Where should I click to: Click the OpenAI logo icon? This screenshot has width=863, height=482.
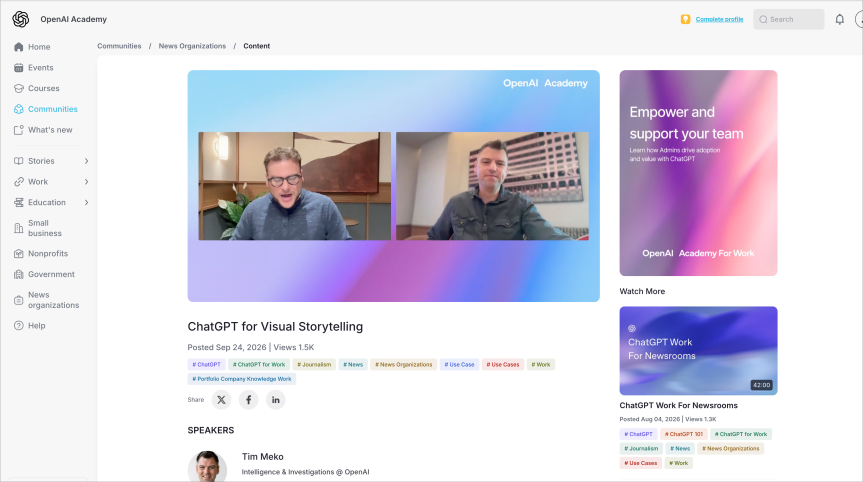21,19
